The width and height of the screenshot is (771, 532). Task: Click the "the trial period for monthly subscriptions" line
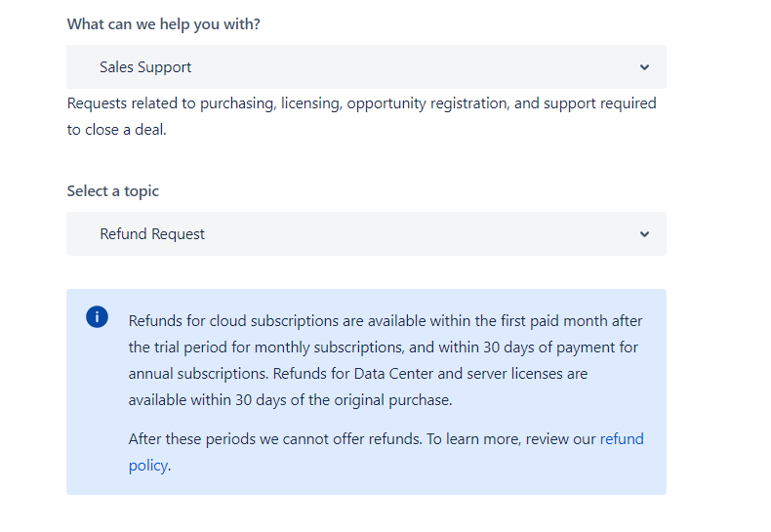click(x=385, y=347)
